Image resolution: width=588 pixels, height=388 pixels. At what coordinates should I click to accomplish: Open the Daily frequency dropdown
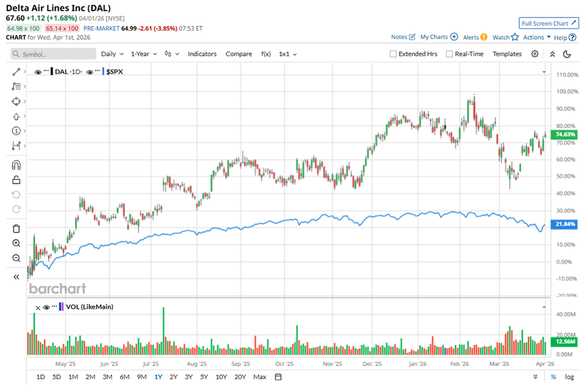(x=112, y=54)
